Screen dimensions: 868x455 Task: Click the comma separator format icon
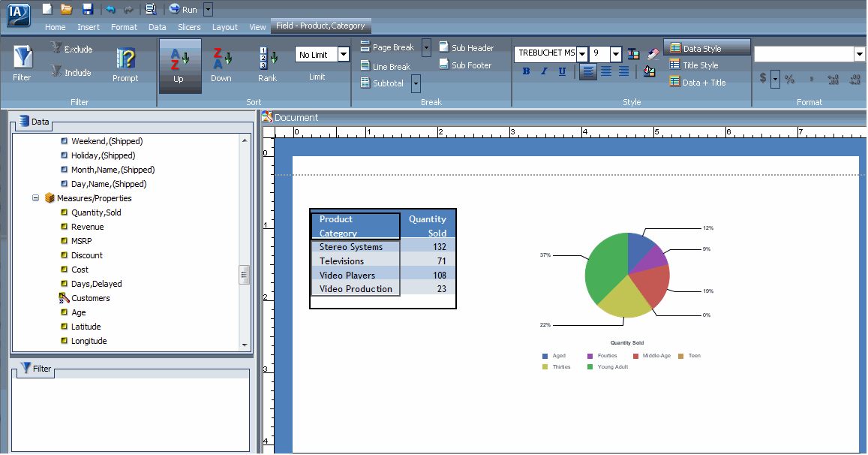[812, 80]
